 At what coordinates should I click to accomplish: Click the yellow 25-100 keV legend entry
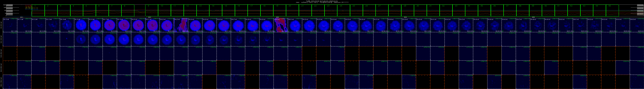32,8
